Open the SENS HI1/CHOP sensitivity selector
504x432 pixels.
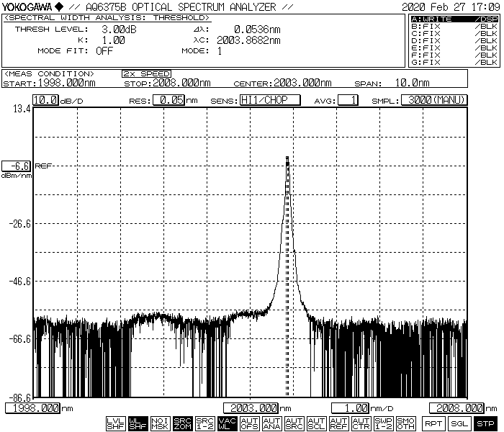pyautogui.click(x=269, y=100)
